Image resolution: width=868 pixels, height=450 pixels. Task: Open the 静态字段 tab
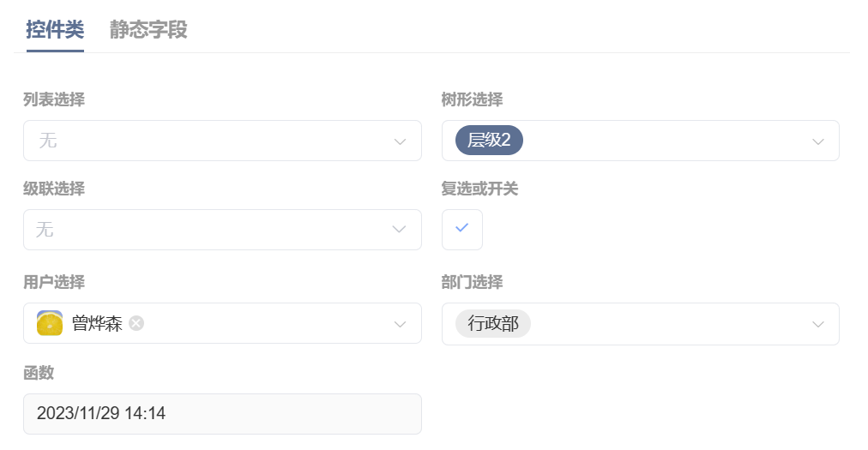[148, 30]
